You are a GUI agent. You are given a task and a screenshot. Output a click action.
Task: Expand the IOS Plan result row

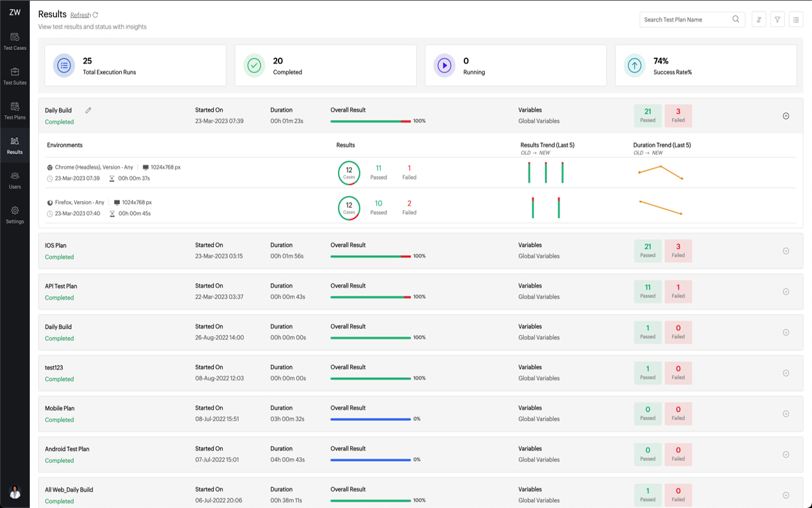pos(786,251)
